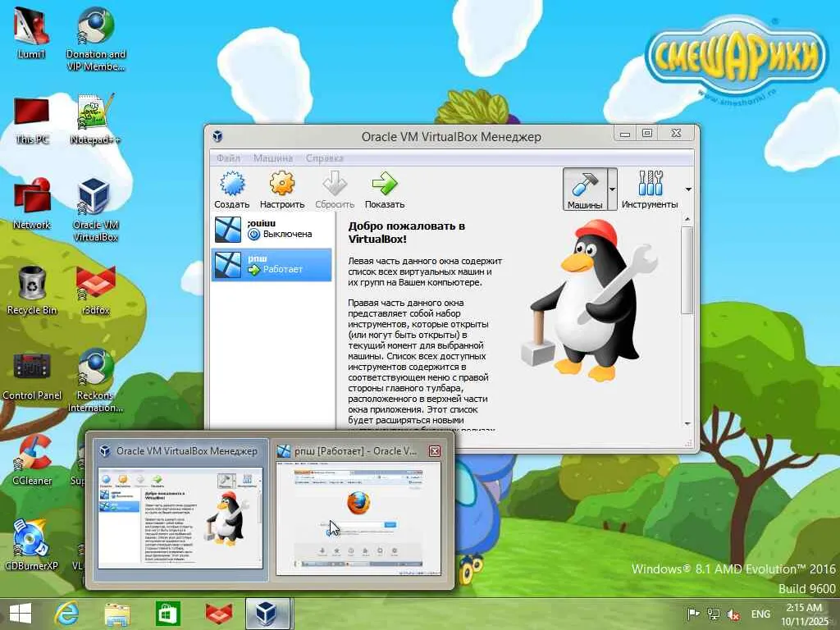Click the welcome pane scrollbar thumb

[x=687, y=270]
